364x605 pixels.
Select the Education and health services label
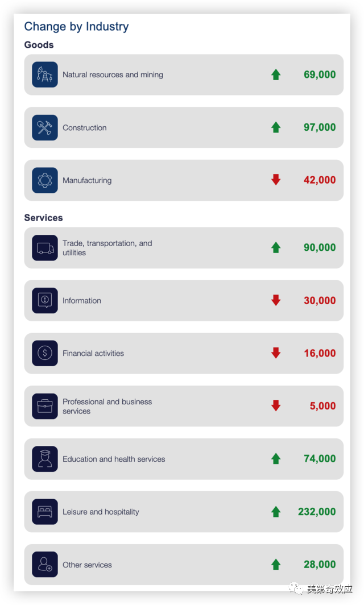click(114, 459)
